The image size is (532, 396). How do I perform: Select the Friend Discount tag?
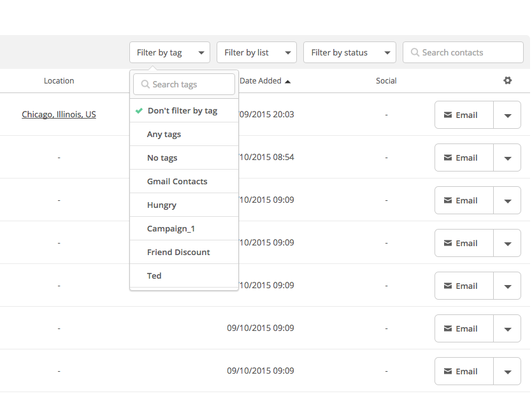point(178,253)
